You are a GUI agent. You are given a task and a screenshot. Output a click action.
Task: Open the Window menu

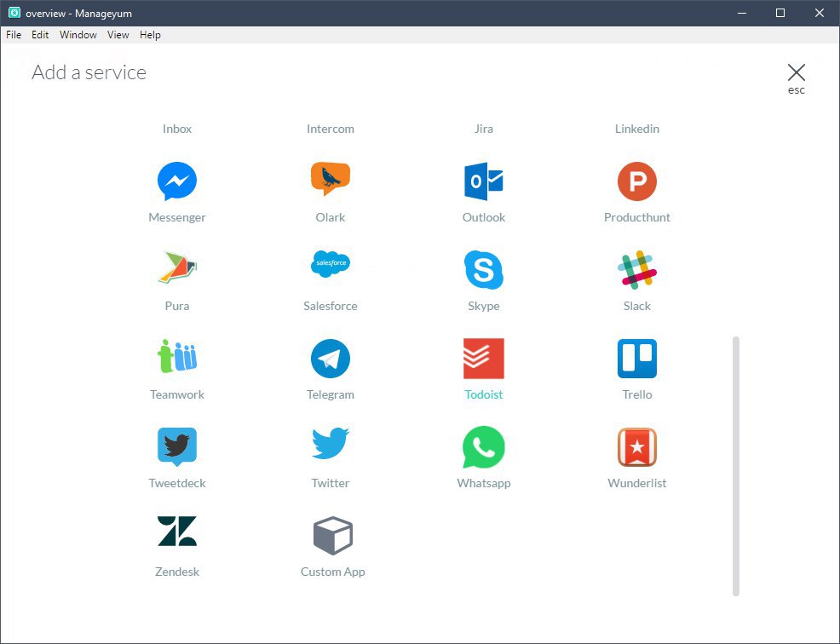tap(78, 35)
